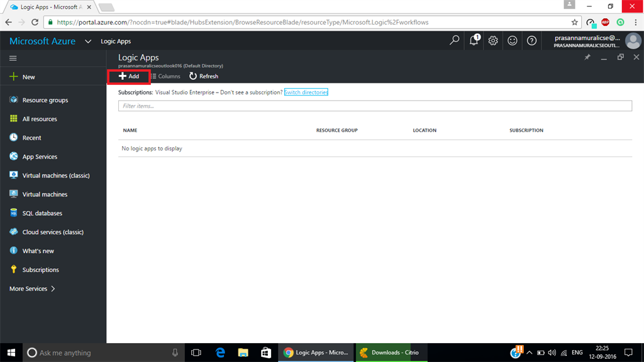
Task: Bookmark this page with the star
Action: click(574, 22)
